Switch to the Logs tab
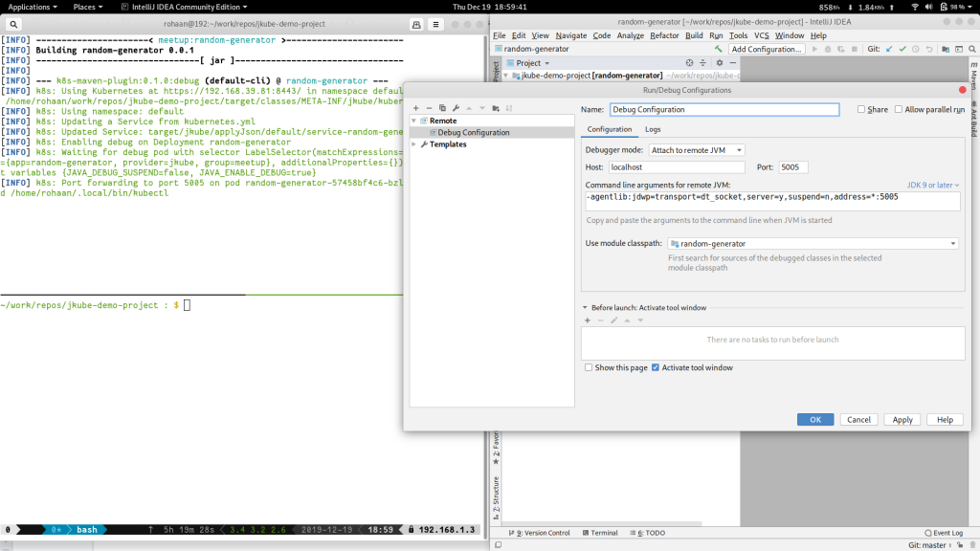Image resolution: width=980 pixels, height=551 pixels. (653, 129)
